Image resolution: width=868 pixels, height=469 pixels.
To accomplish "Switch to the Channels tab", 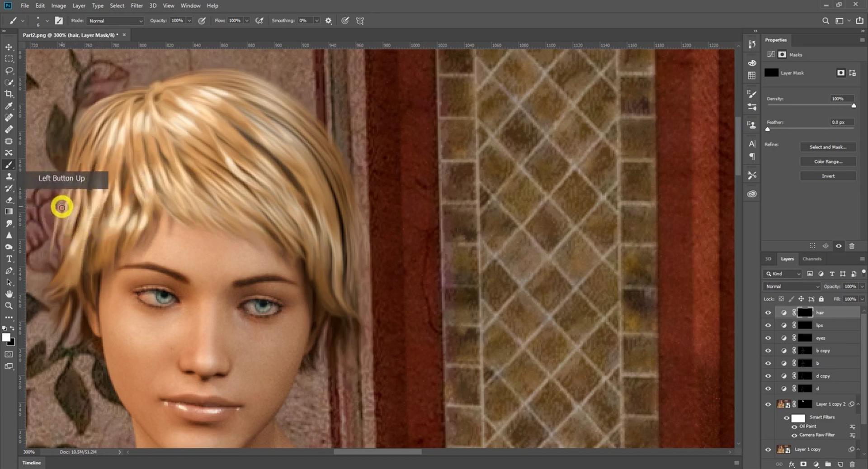I will 811,259.
